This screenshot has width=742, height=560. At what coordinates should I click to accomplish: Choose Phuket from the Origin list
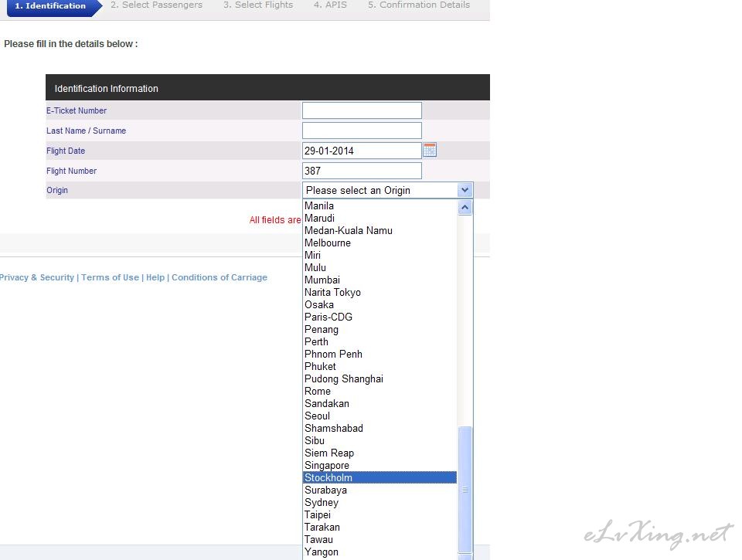point(380,367)
